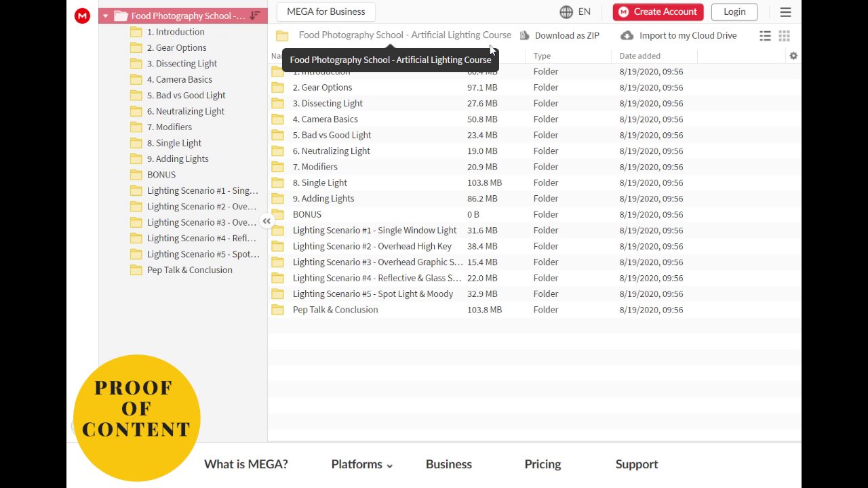Select 6. Neutralizing Light in tree
Screen dimensions: 868x488
click(185, 111)
